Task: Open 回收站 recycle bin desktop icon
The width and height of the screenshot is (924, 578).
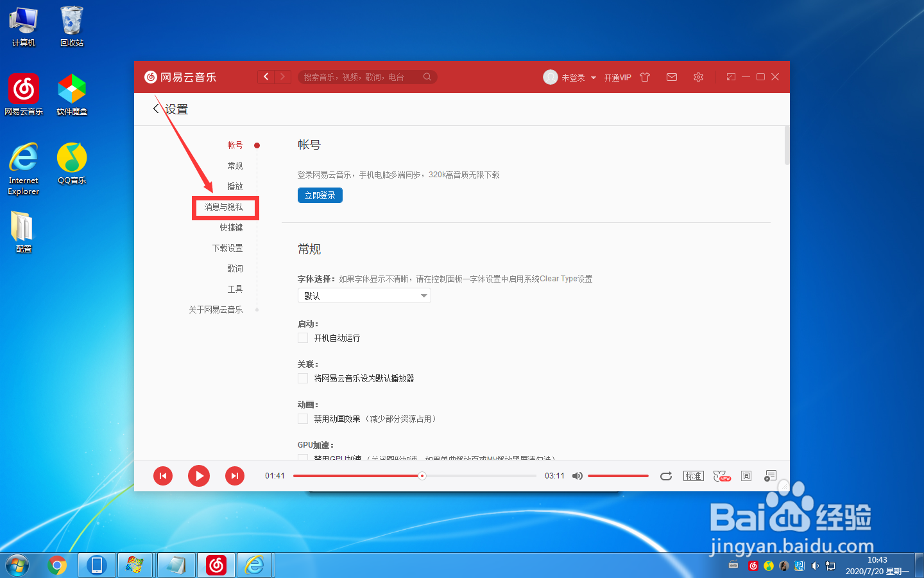Action: [x=72, y=27]
